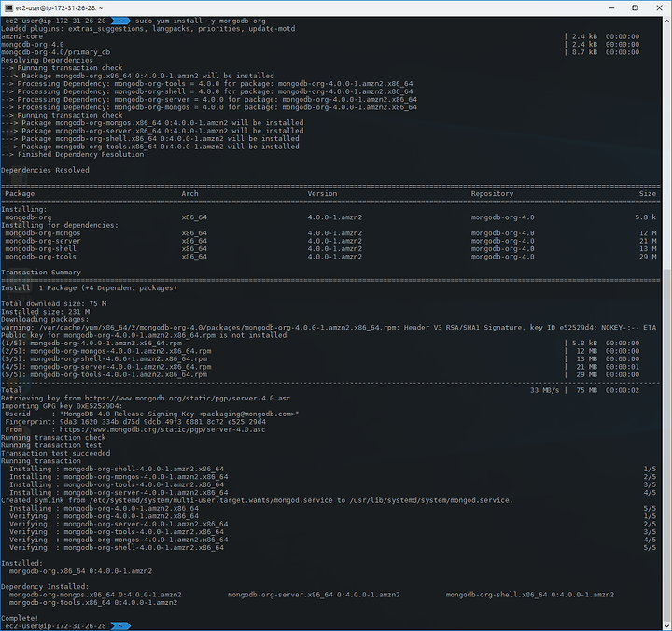Click the 'Created symlink from' line
The height and width of the screenshot is (631, 672).
coord(257,500)
